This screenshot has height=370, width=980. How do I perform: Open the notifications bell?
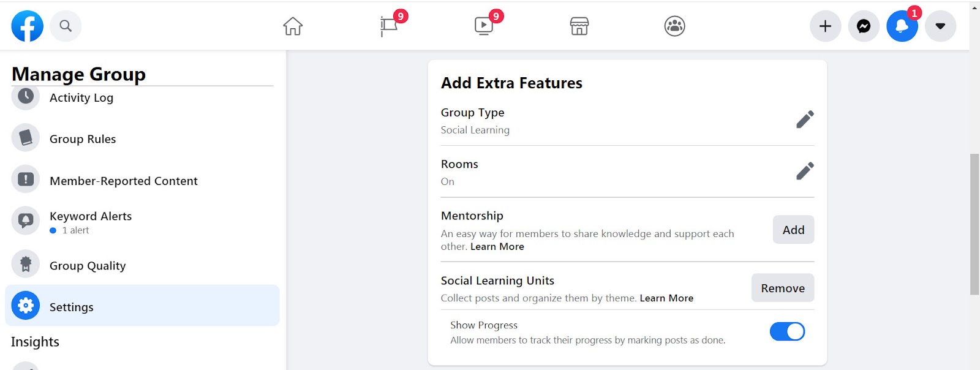(902, 26)
